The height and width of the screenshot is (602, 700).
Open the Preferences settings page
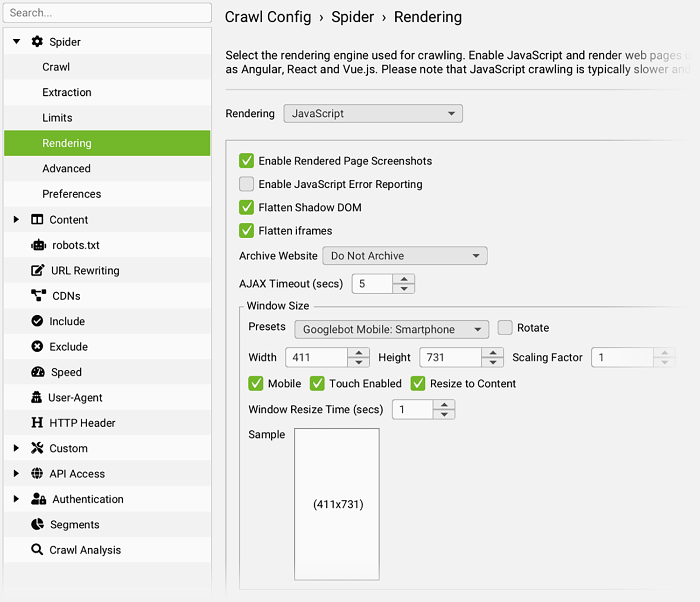point(107,194)
